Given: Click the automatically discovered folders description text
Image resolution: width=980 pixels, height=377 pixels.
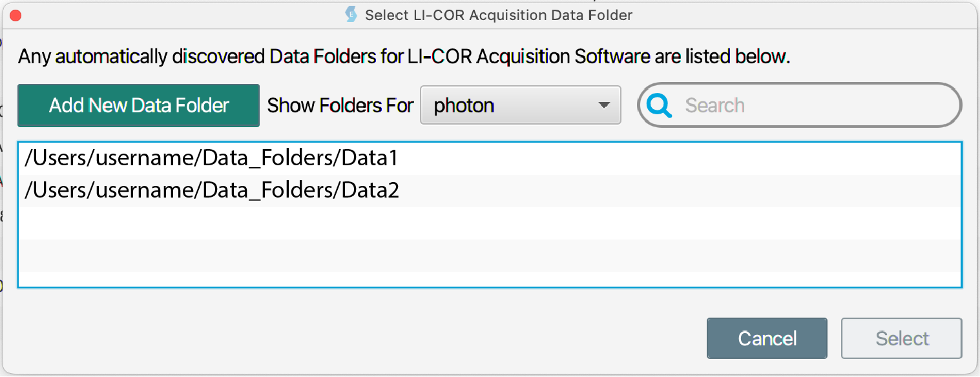Looking at the screenshot, I should pyautogui.click(x=404, y=57).
